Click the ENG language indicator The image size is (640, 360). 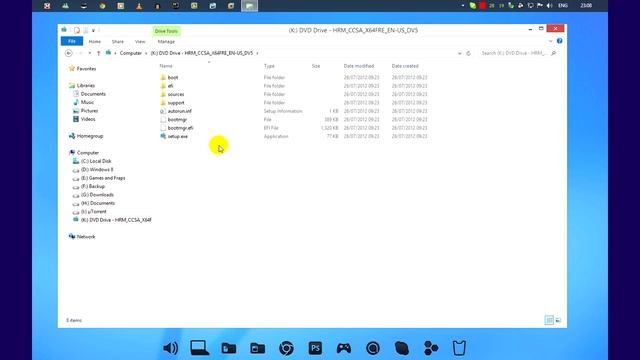(x=563, y=6)
